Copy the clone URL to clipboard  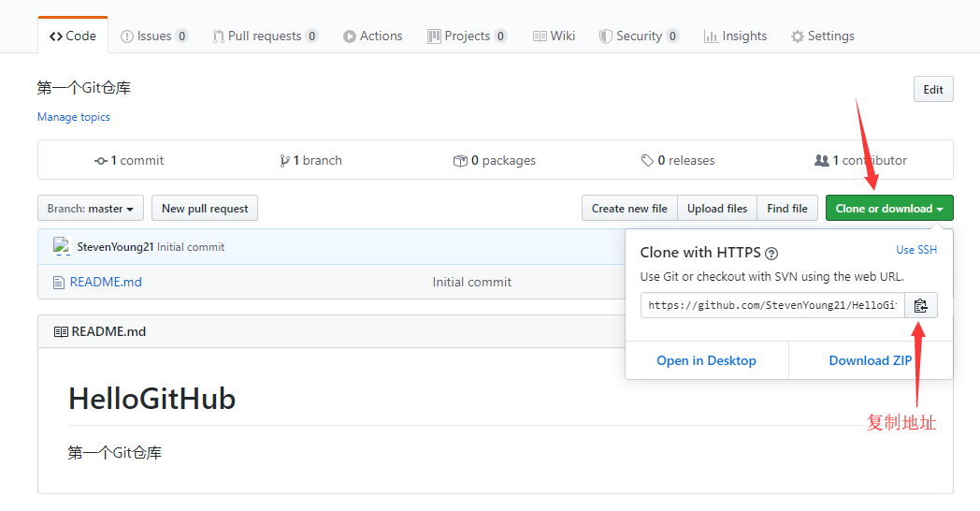pyautogui.click(x=920, y=305)
